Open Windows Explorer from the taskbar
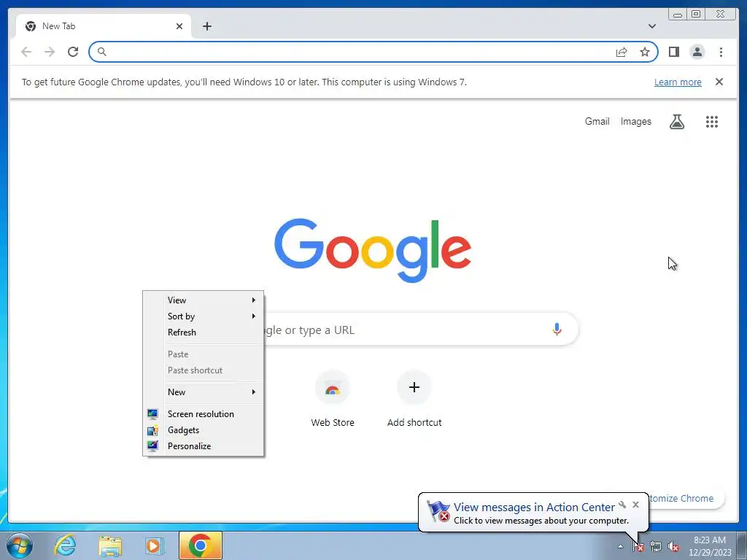747x560 pixels. click(109, 545)
